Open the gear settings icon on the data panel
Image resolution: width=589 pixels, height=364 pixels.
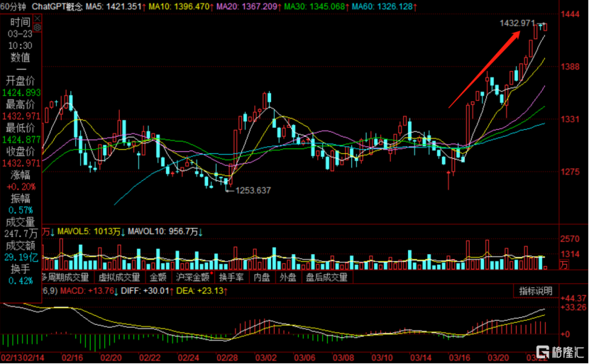(37, 28)
